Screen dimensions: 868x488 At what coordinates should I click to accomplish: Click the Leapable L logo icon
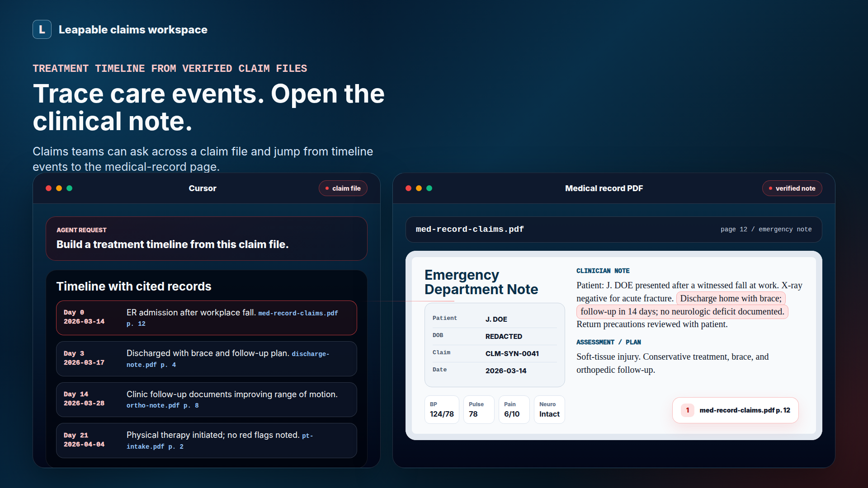click(42, 29)
